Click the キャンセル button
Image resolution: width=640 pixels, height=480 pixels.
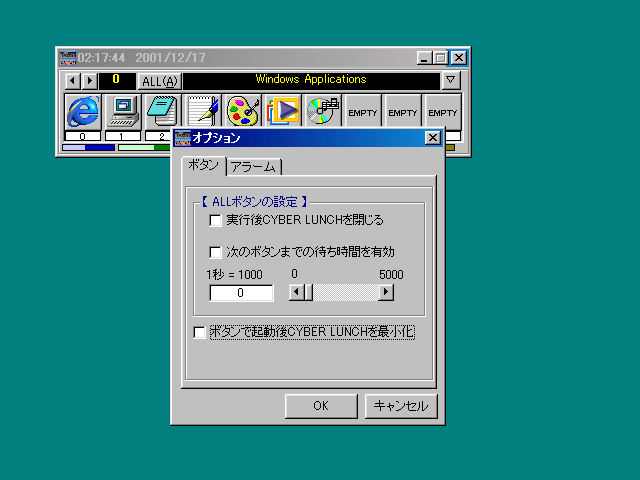[x=401, y=406]
